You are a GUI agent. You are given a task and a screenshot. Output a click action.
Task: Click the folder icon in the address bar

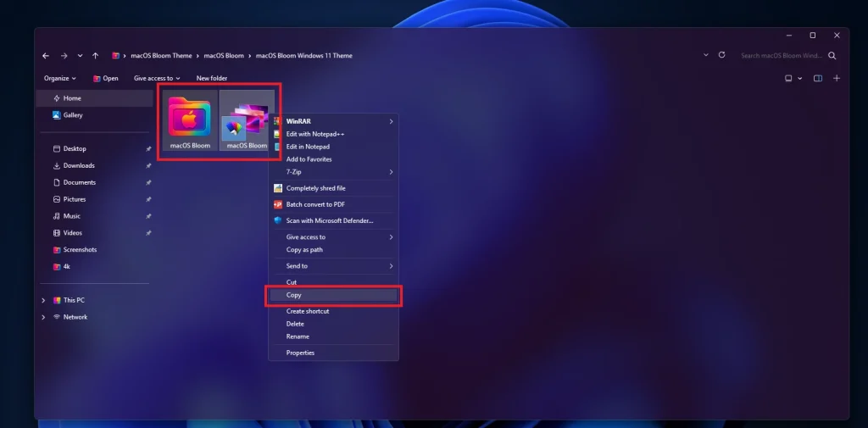pyautogui.click(x=115, y=56)
